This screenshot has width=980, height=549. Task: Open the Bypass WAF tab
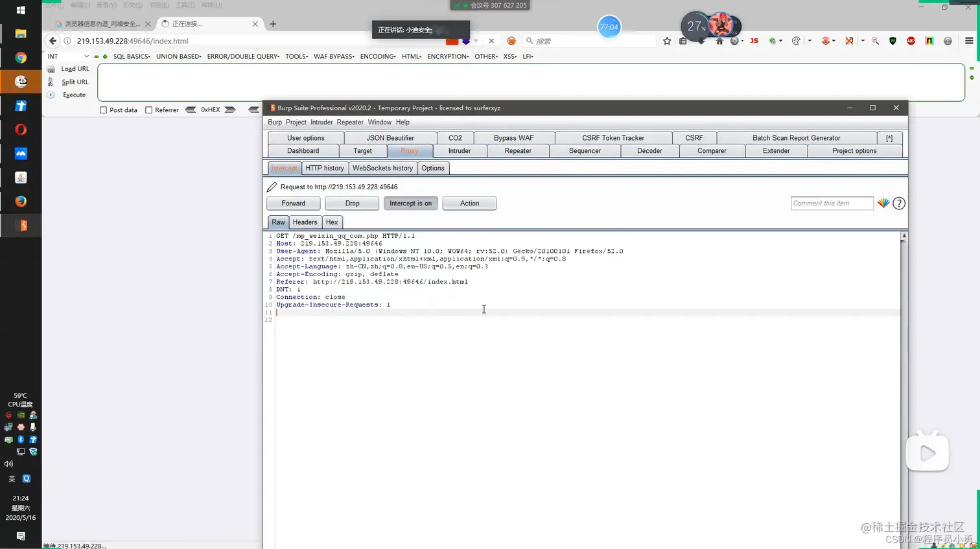[x=514, y=138]
